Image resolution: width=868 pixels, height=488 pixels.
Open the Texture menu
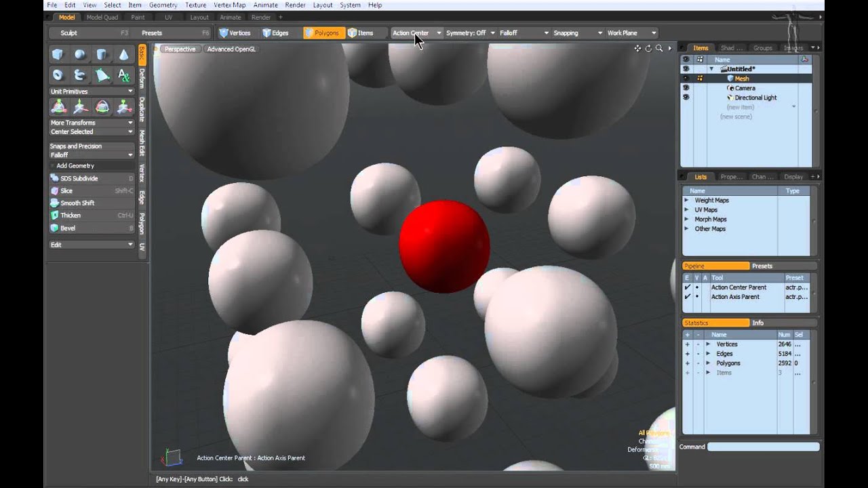pyautogui.click(x=195, y=5)
